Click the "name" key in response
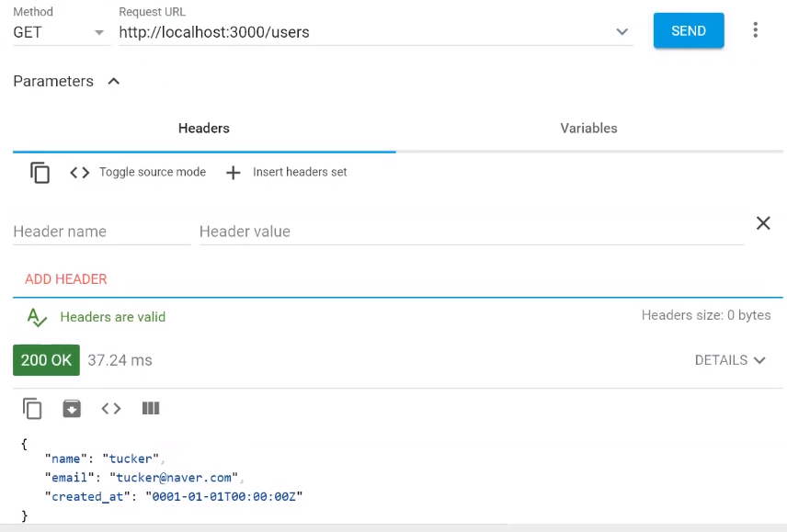Image resolution: width=787 pixels, height=532 pixels. point(66,458)
